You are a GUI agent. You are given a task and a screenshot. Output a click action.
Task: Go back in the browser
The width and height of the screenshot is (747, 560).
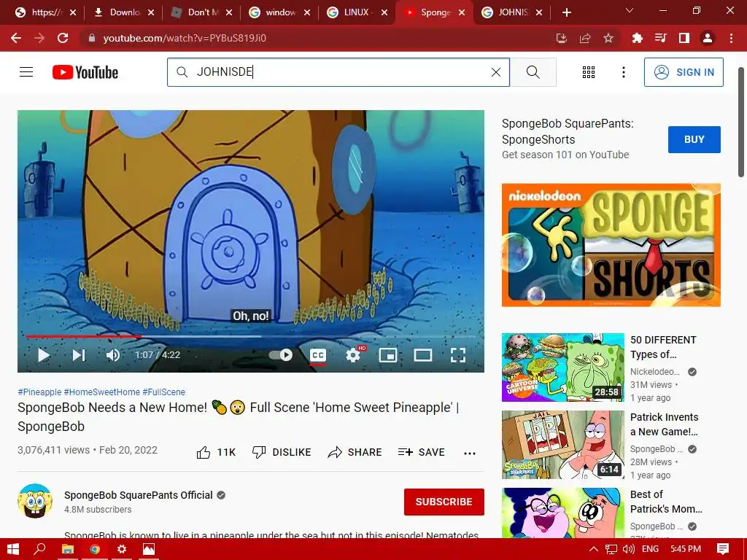[16, 38]
